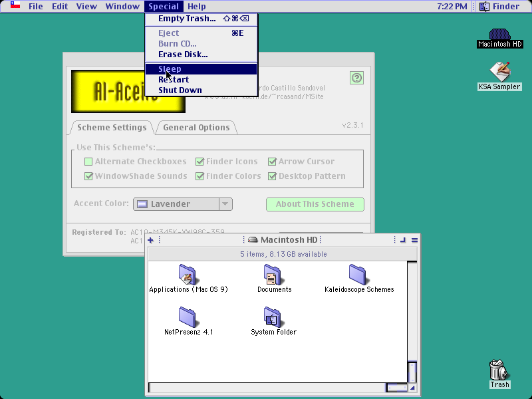
Task: Click the Finder application switcher menu
Action: pos(499,6)
